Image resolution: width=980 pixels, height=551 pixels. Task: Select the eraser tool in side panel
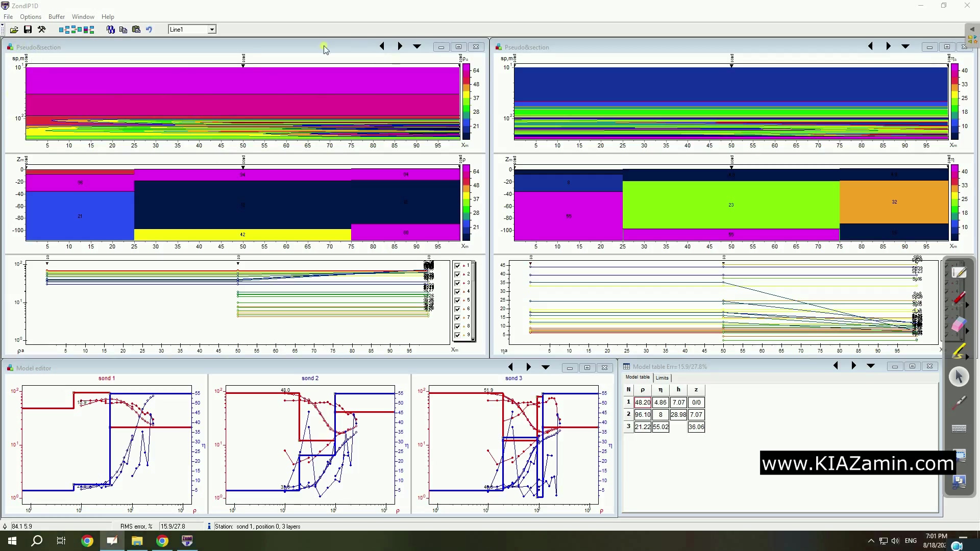(959, 325)
